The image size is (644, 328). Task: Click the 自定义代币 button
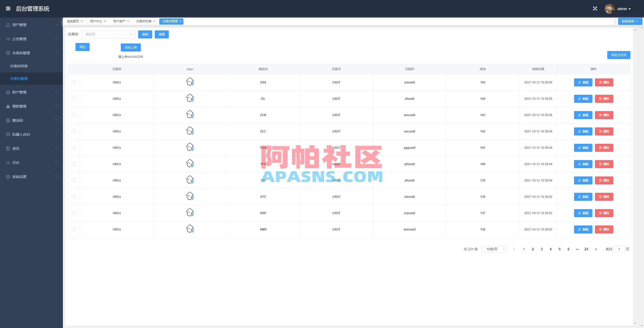click(619, 55)
